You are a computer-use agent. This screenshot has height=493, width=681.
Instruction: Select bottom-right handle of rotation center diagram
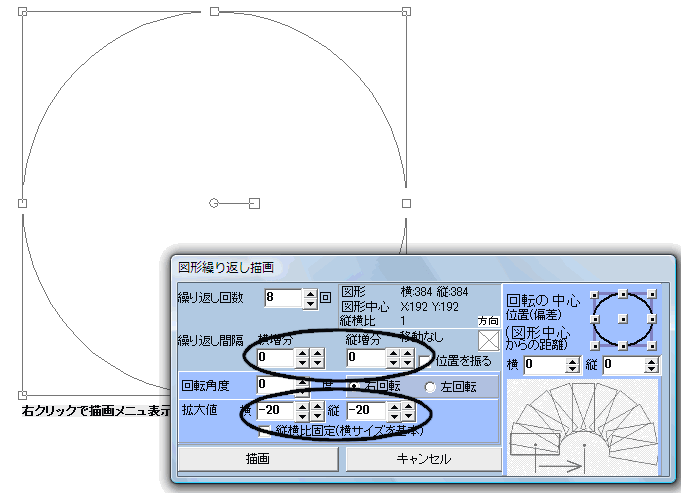pyautogui.click(x=651, y=345)
